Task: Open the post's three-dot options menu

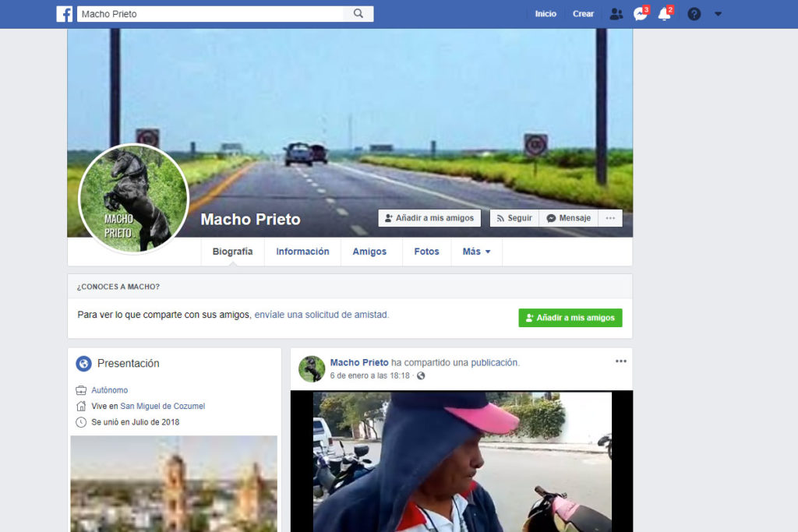Action: (621, 361)
